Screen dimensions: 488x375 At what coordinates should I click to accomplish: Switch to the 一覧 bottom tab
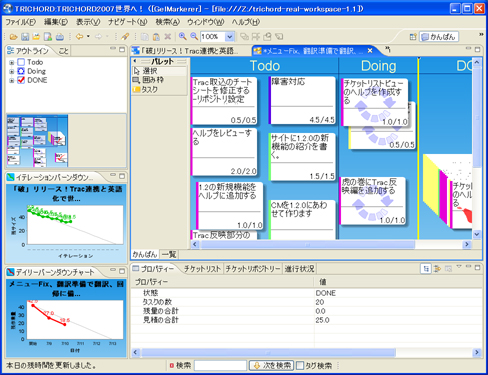coord(169,254)
